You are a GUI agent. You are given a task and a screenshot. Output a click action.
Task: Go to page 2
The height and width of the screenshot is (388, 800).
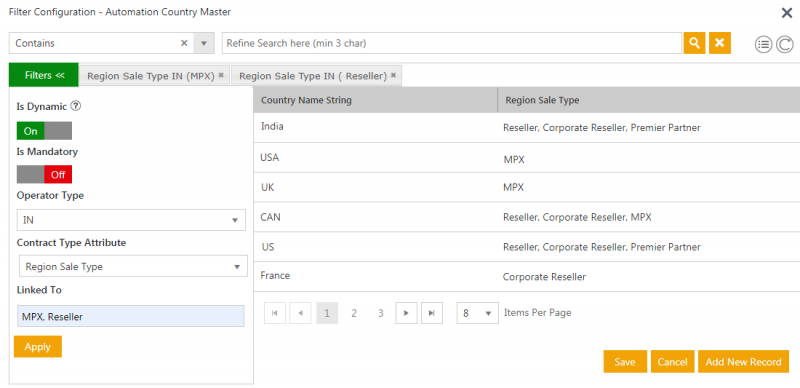(x=354, y=313)
